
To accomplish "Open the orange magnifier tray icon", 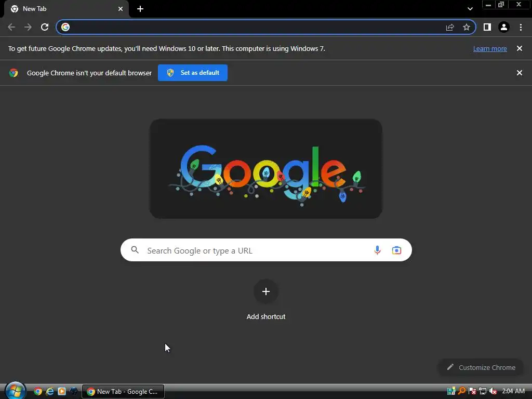I will tap(462, 391).
